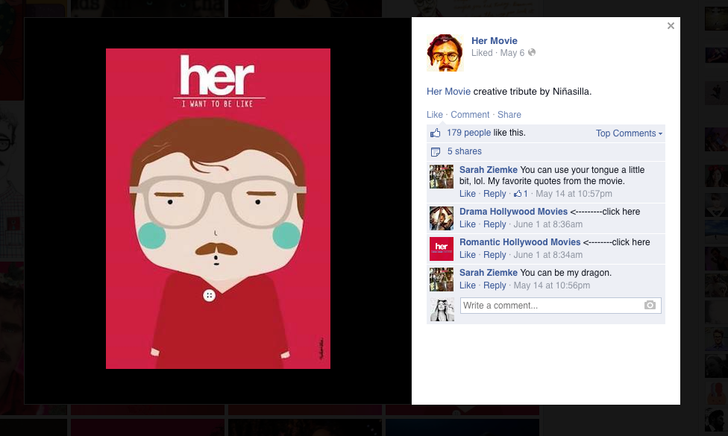728x436 pixels.
Task: Like the Drama Hollywood Movies comment
Action: (x=468, y=224)
